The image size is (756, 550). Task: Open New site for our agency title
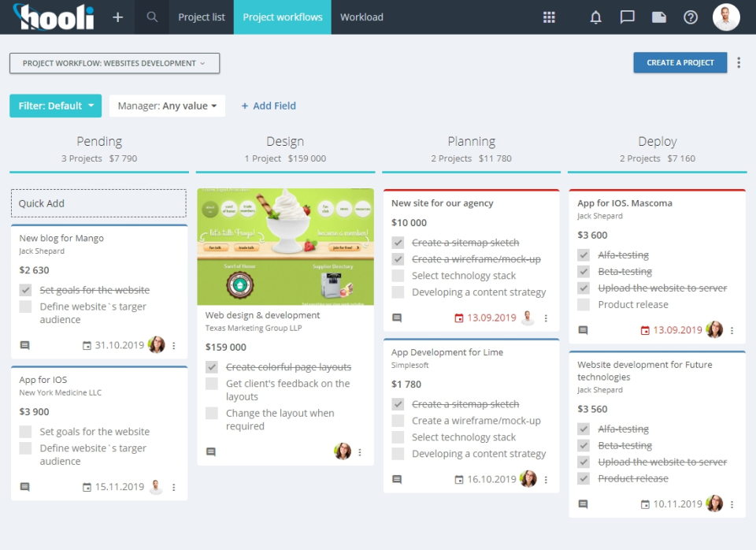click(x=442, y=203)
